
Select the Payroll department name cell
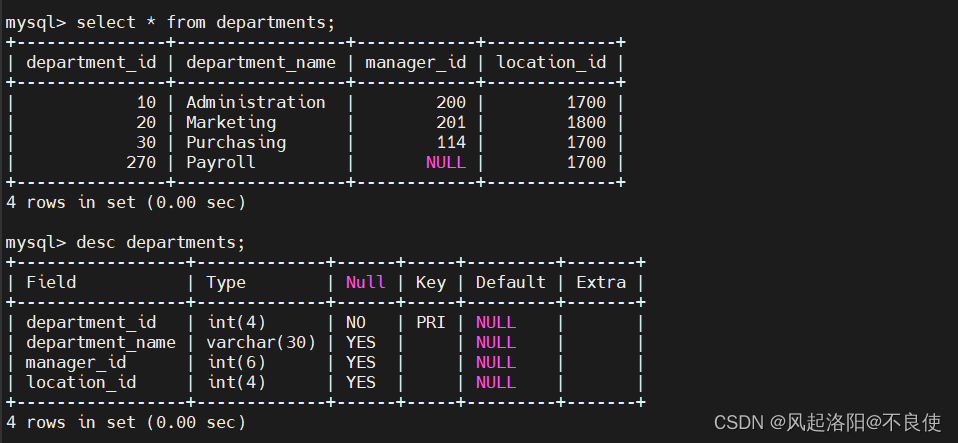(220, 162)
